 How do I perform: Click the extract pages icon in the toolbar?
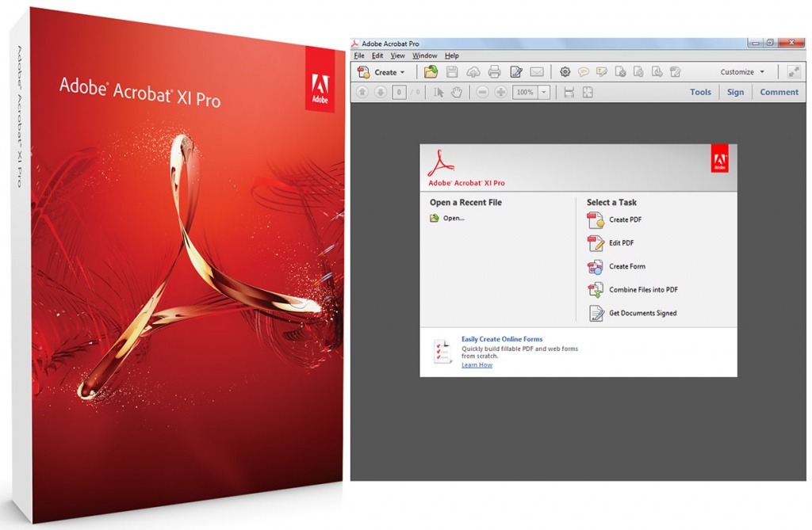click(x=657, y=72)
